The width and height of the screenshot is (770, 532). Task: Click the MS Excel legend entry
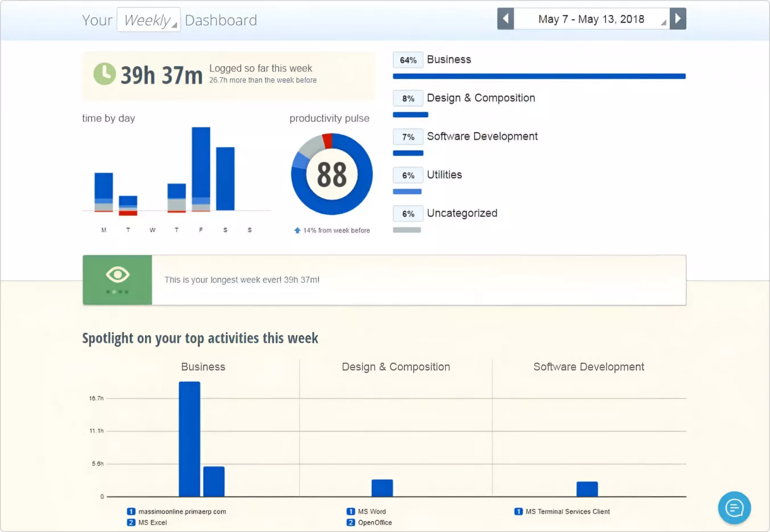pyautogui.click(x=152, y=522)
